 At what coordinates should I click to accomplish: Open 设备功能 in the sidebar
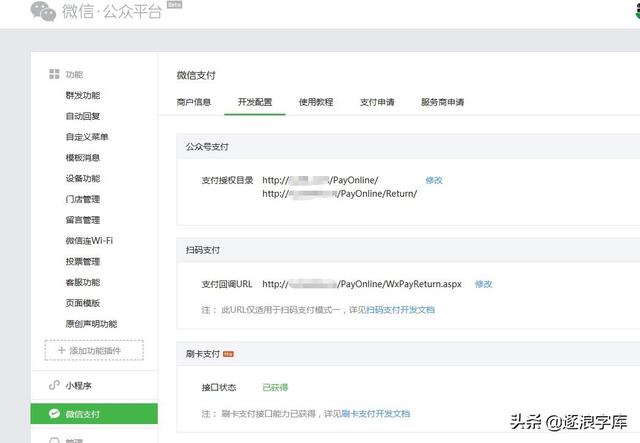(x=83, y=178)
